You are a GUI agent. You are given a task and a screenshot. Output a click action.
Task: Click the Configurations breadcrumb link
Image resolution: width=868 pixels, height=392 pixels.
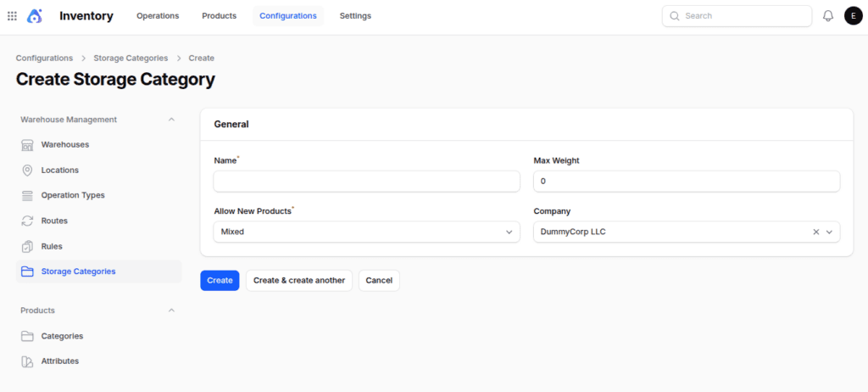click(x=44, y=59)
